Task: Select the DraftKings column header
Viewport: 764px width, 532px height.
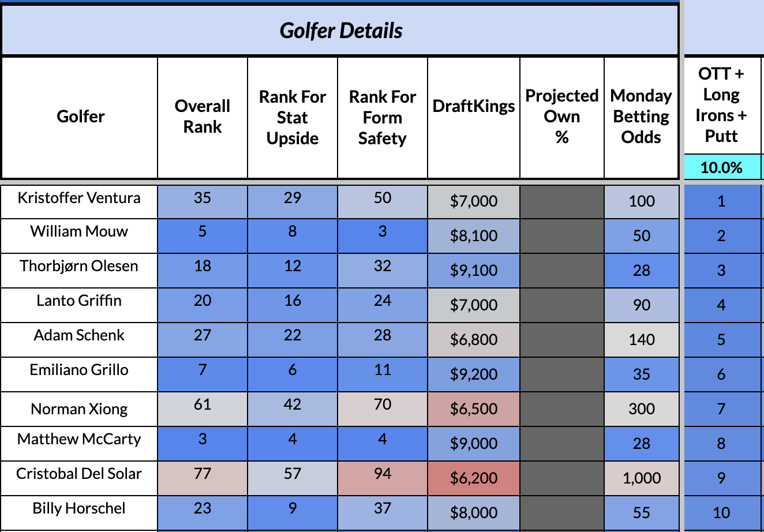Action: tap(474, 106)
